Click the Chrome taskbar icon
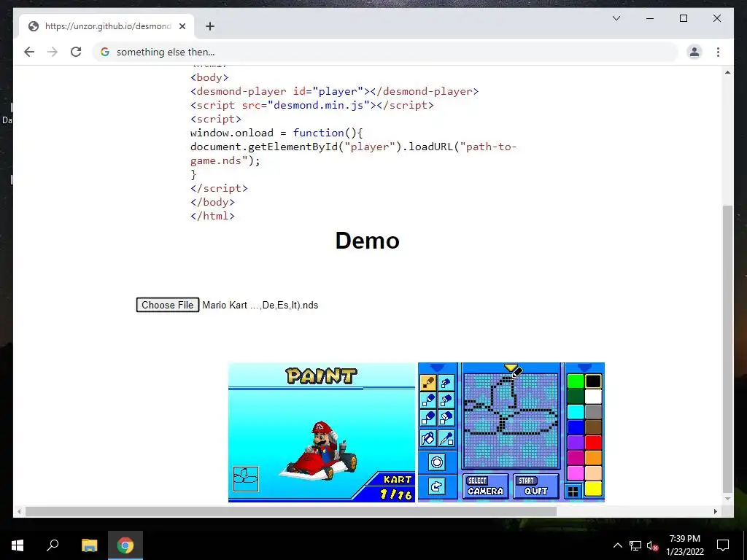 125,545
